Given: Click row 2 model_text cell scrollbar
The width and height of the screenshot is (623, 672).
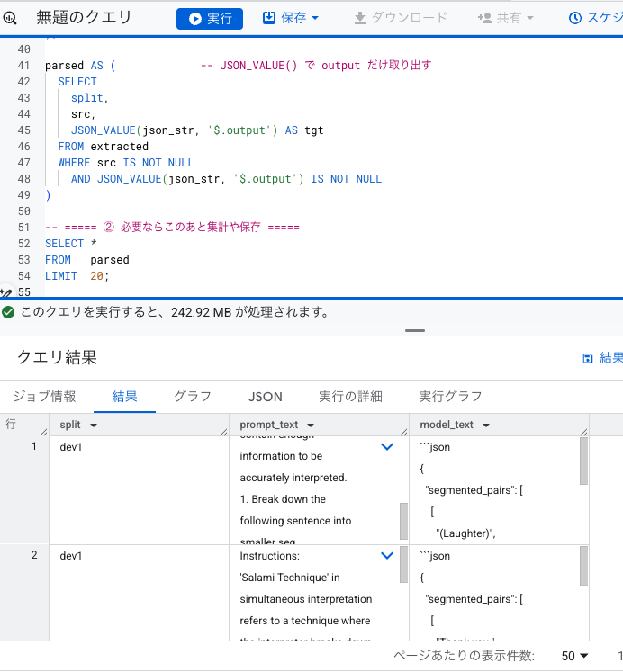Looking at the screenshot, I should [x=583, y=566].
